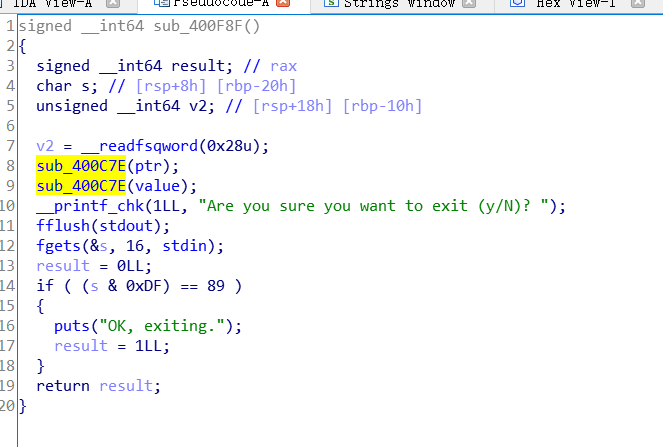Image resolution: width=663 pixels, height=447 pixels.
Task: Close the Pseudocode-A tab with its red X
Action: pos(283,3)
